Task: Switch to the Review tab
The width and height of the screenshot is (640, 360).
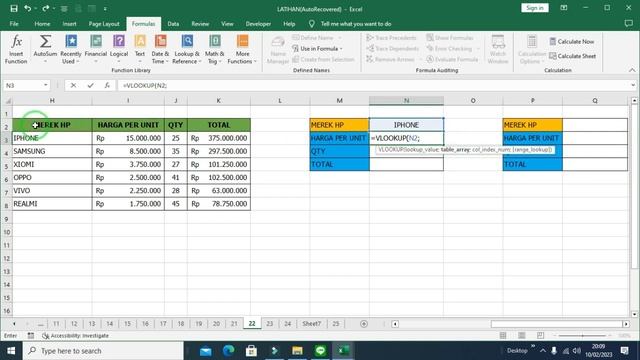Action: [x=200, y=24]
